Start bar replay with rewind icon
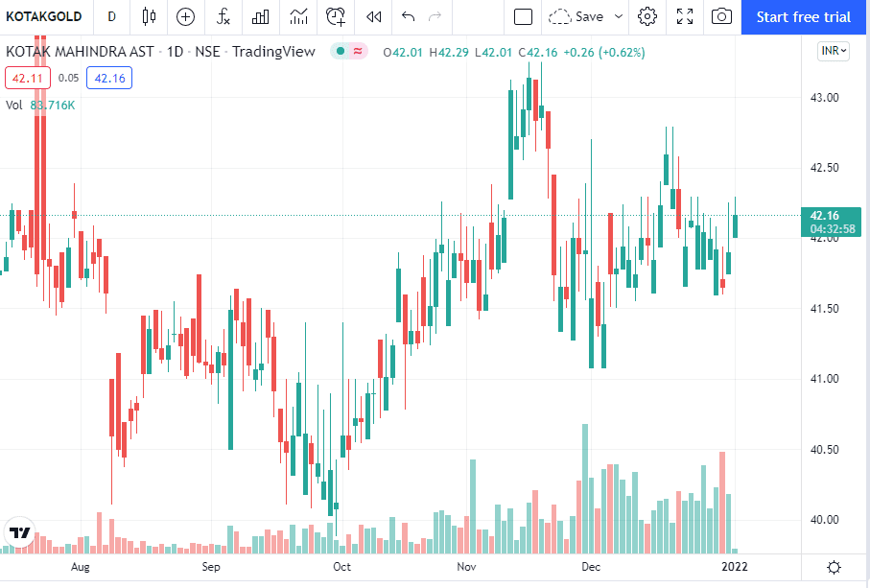The width and height of the screenshot is (870, 588). point(373,16)
